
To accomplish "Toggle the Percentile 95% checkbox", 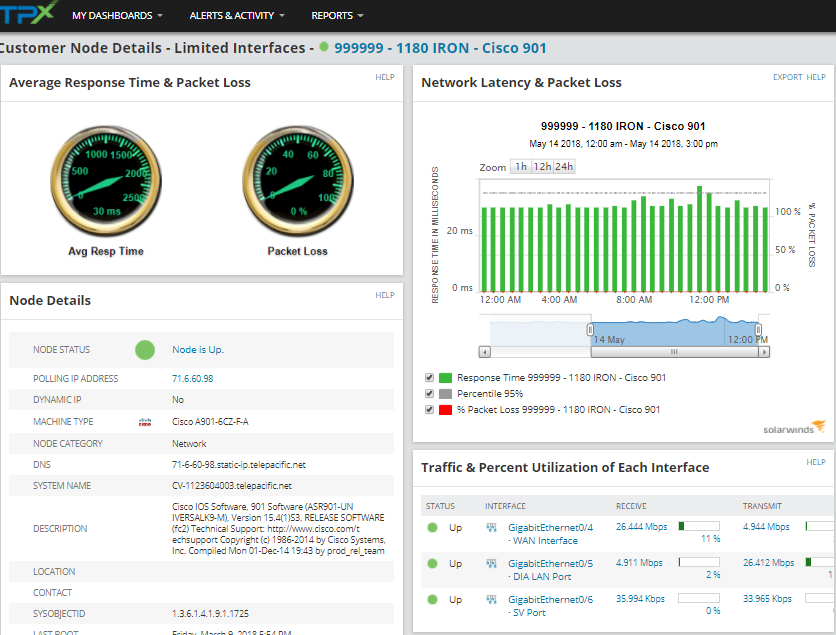I will (429, 393).
